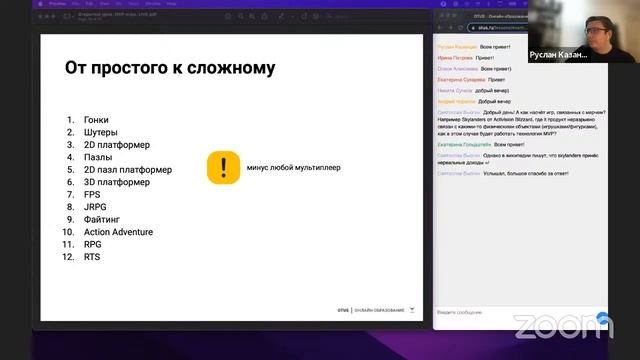This screenshot has height=360, width=640.
Task: Click list item '3D платформер'
Action: point(117,182)
